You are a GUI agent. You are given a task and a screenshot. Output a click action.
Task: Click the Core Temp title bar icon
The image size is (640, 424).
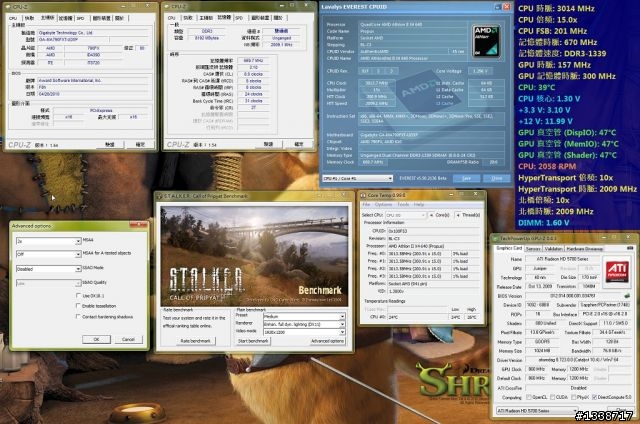[362, 195]
